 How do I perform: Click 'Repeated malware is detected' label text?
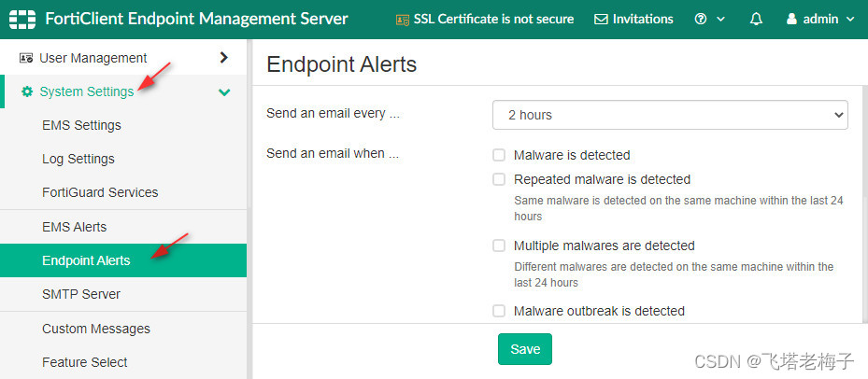[x=602, y=179]
